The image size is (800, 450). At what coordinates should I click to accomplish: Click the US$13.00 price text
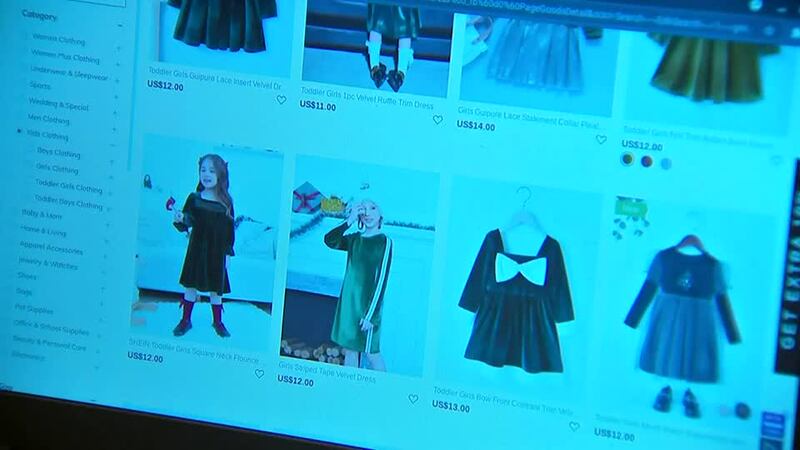451,406
